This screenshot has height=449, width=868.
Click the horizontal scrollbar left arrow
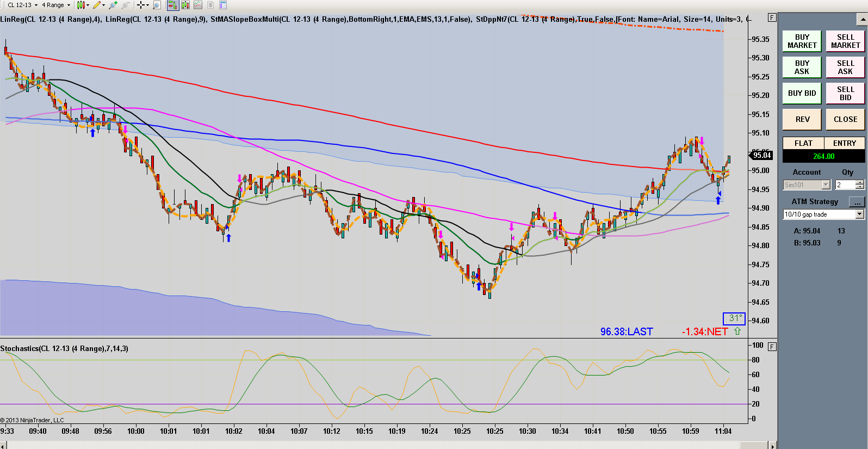tap(3, 445)
